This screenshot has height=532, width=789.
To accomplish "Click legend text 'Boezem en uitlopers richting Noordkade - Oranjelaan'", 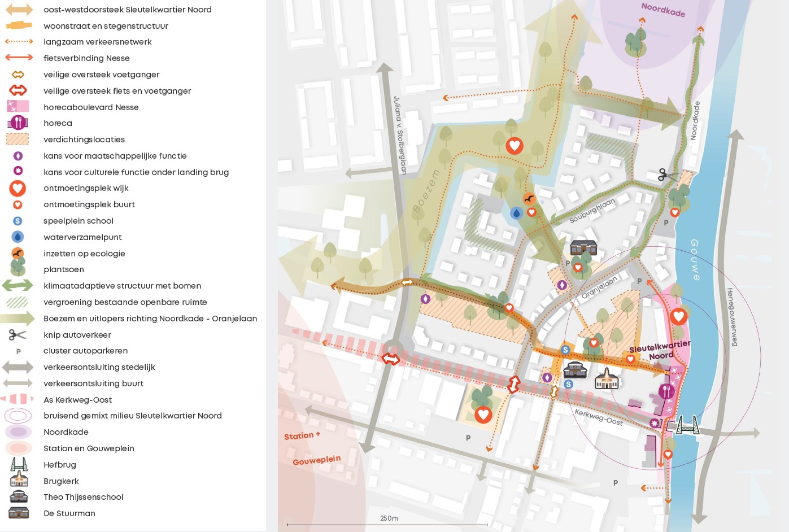I will (150, 319).
